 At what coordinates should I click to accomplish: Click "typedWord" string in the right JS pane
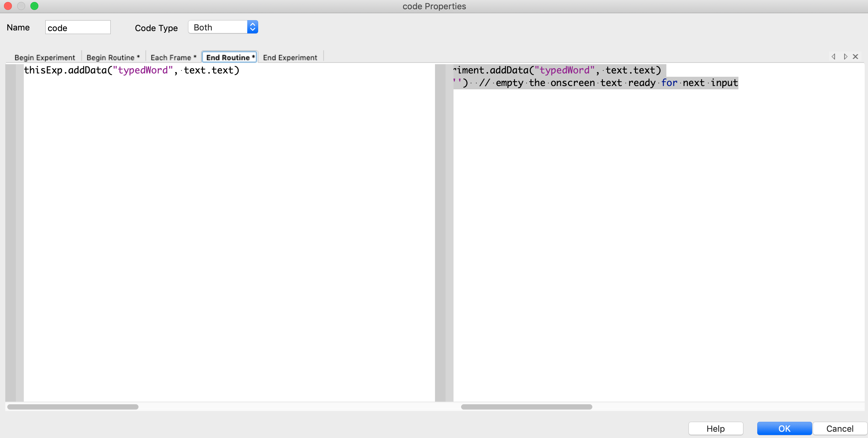(x=565, y=70)
